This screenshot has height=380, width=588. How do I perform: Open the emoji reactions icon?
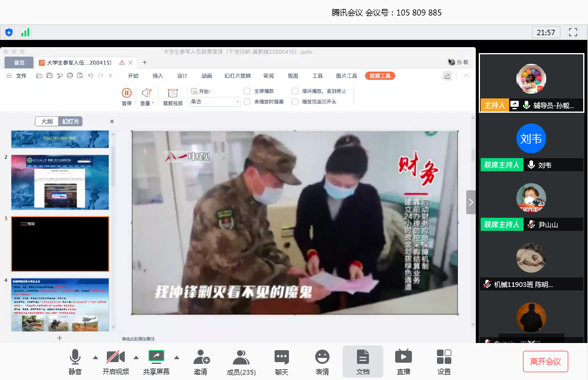point(322,357)
